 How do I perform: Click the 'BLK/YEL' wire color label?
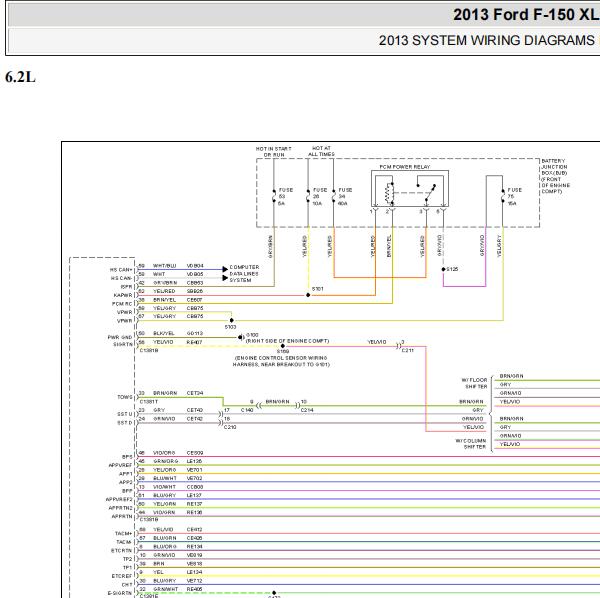164,333
